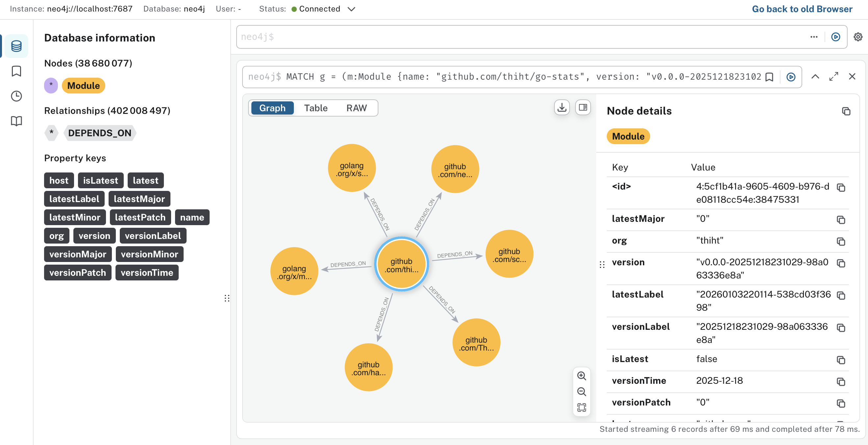The height and width of the screenshot is (445, 868).
Task: Open Browser settings with the gear icon
Action: (x=857, y=37)
